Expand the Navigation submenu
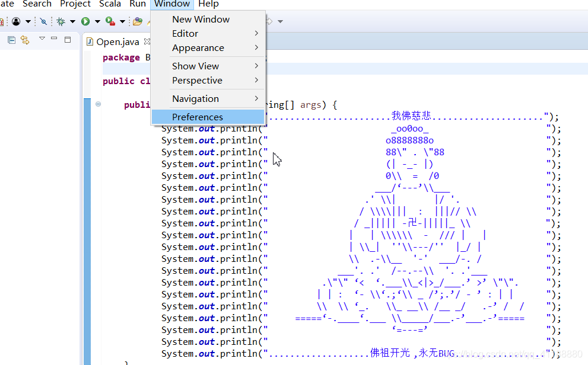588x365 pixels. tap(208, 99)
